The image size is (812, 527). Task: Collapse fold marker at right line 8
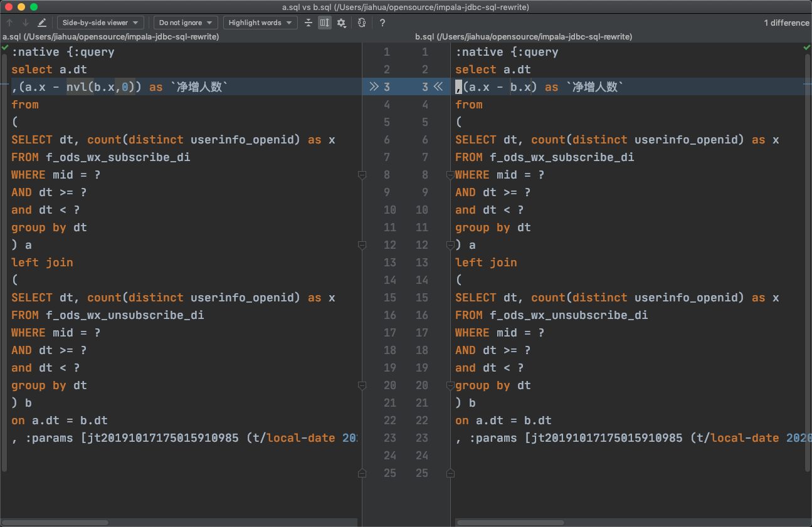pos(450,175)
